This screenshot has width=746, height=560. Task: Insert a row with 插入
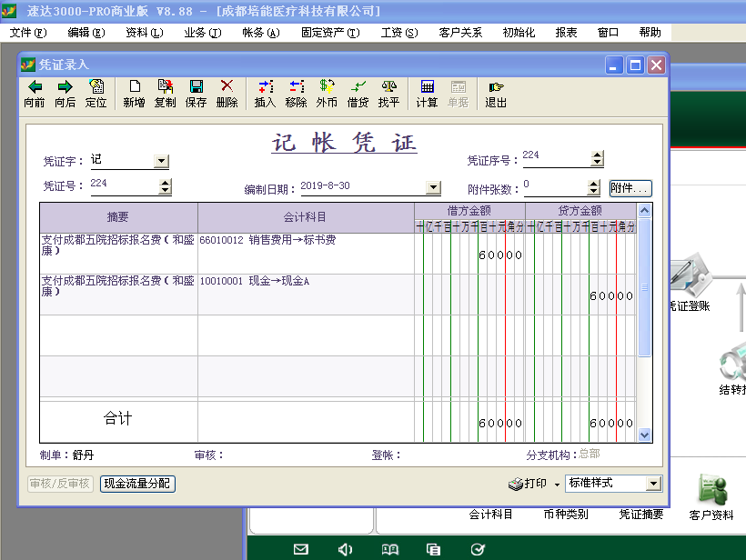[265, 94]
